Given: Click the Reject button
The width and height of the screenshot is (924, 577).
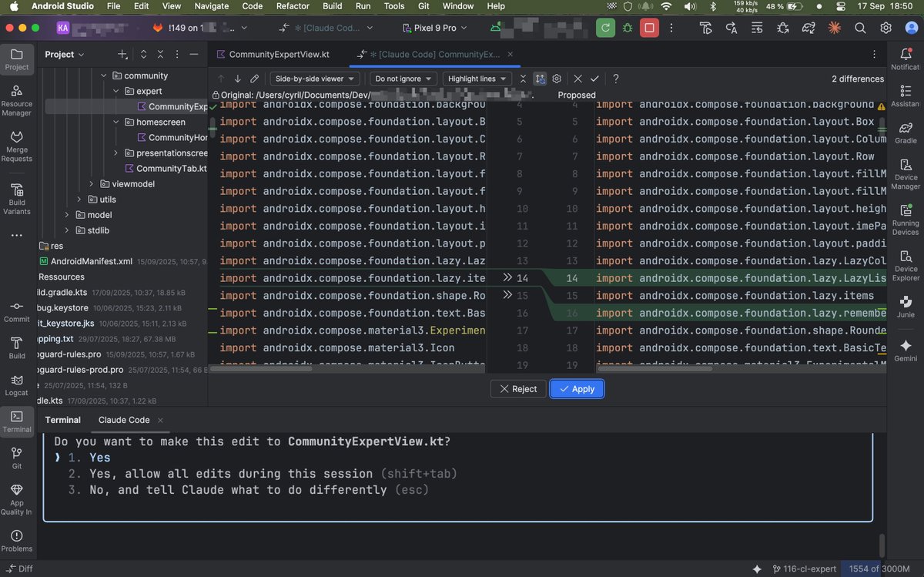Looking at the screenshot, I should pyautogui.click(x=518, y=389).
